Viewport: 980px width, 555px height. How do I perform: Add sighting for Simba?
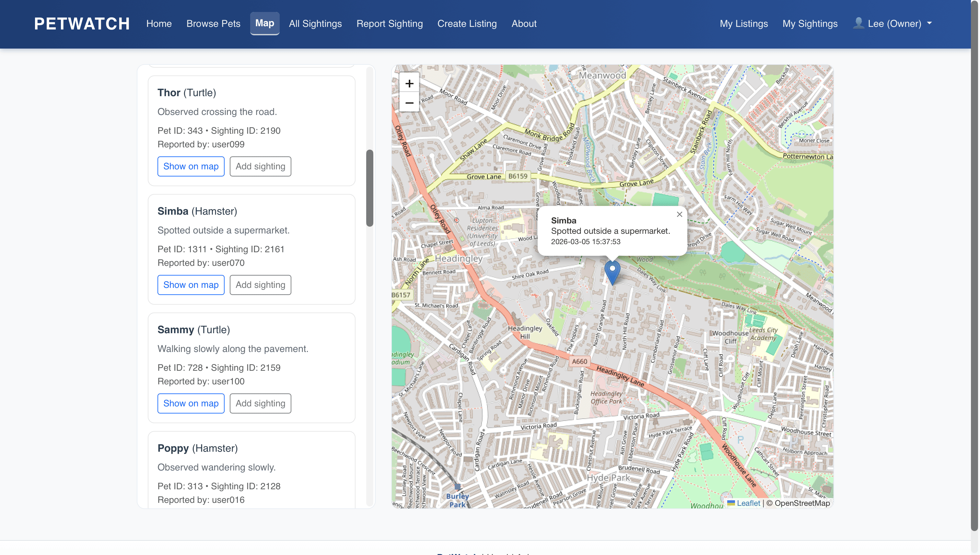coord(260,285)
